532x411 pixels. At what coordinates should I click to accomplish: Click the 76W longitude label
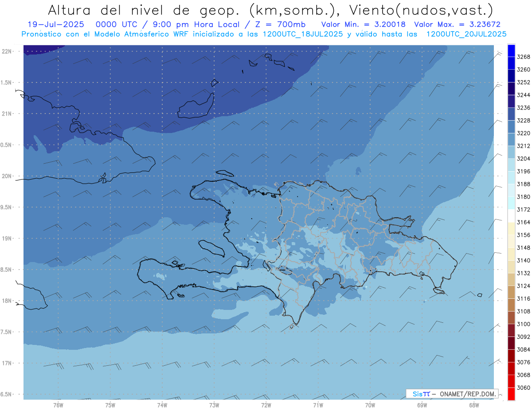click(58, 405)
